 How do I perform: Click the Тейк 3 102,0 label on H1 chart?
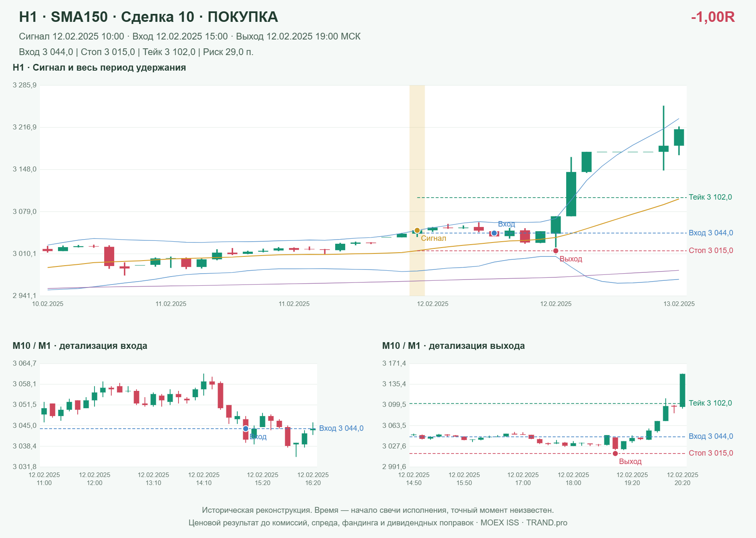pos(710,197)
